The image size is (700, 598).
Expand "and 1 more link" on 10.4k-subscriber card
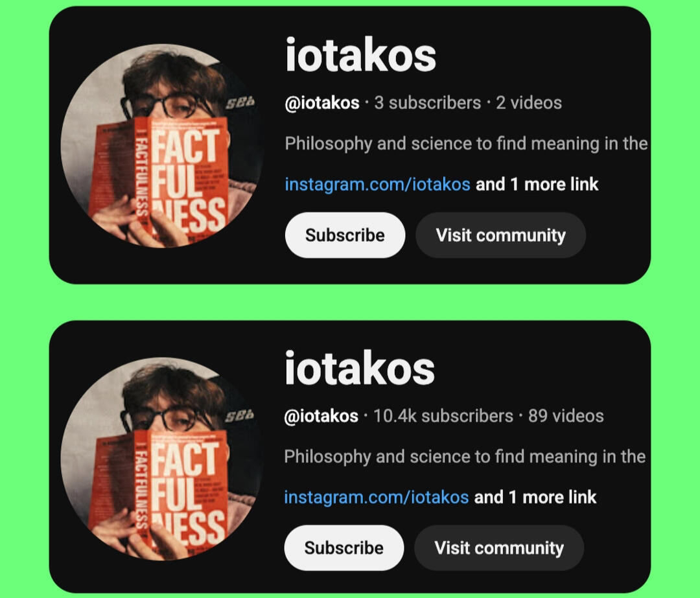coord(535,497)
